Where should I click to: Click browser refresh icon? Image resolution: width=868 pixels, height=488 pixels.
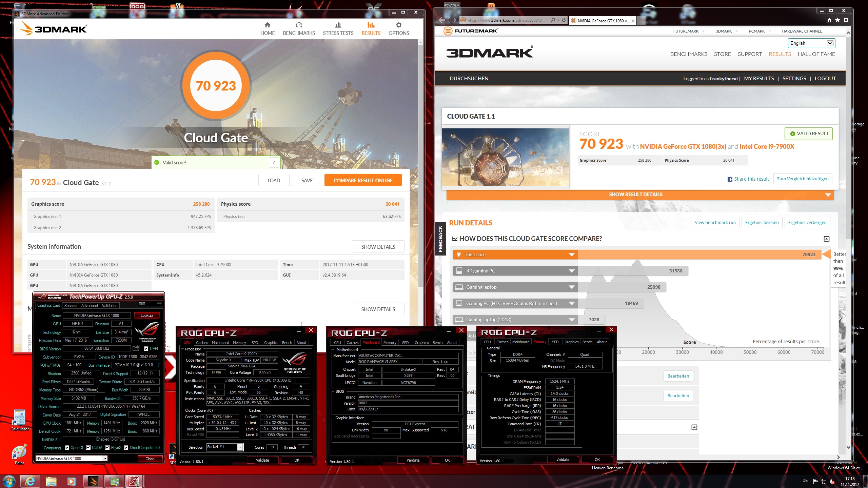point(564,20)
